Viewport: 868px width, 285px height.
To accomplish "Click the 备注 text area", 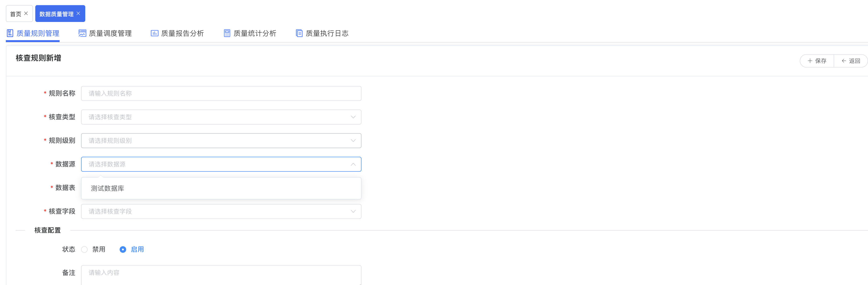I will coord(221,274).
